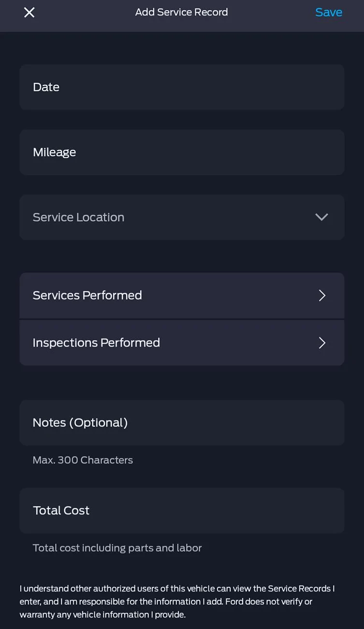
Task: Tap the Date input field
Action: [x=182, y=87]
